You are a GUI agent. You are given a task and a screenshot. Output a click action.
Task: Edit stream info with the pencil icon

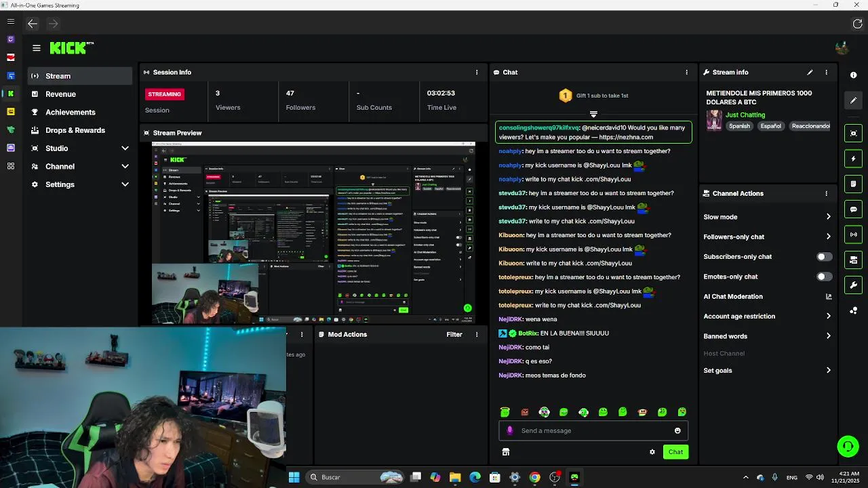[x=810, y=73]
